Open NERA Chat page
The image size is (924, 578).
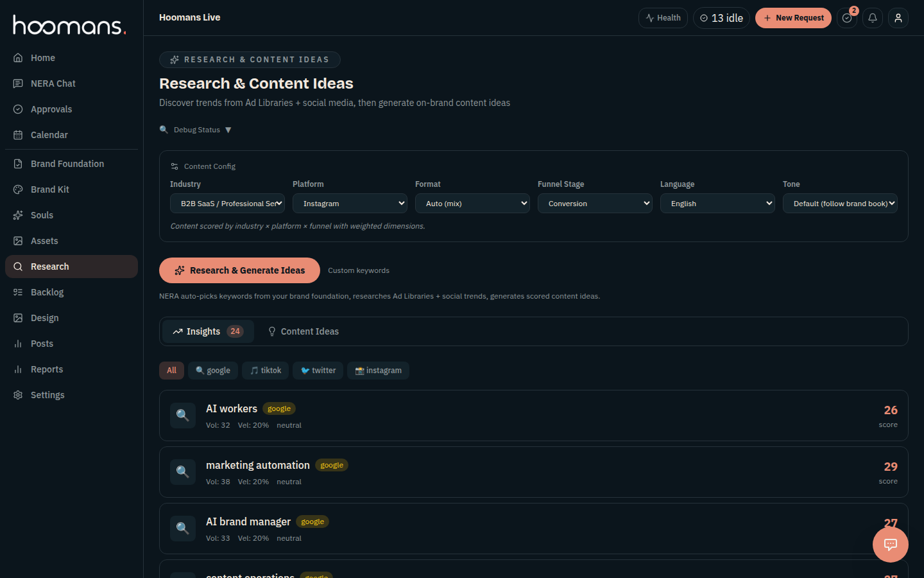tap(71, 83)
